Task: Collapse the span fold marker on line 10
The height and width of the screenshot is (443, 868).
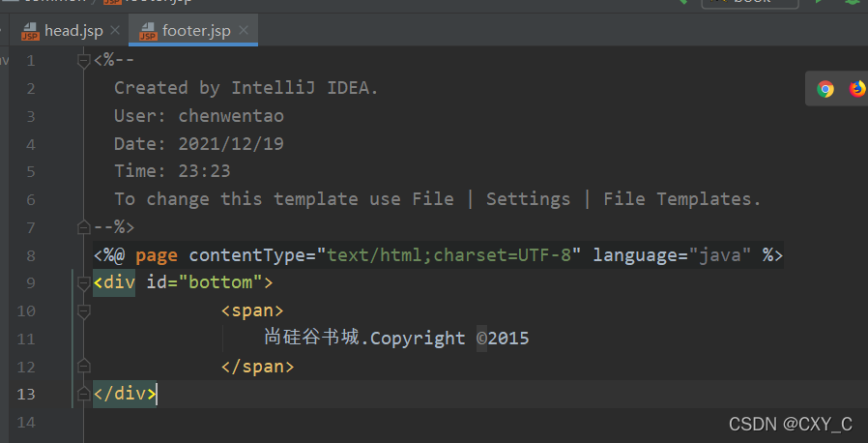Action: tap(83, 311)
